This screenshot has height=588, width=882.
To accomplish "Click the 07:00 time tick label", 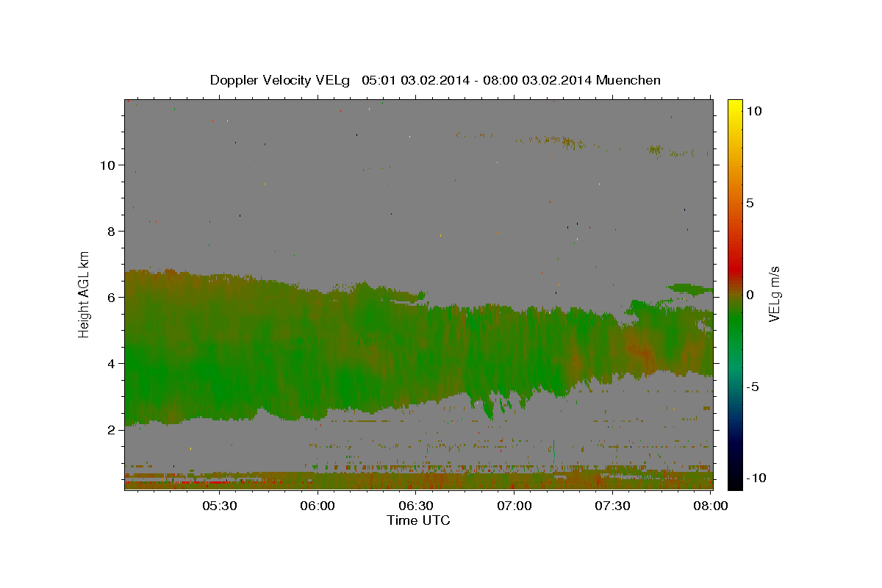I will click(514, 506).
